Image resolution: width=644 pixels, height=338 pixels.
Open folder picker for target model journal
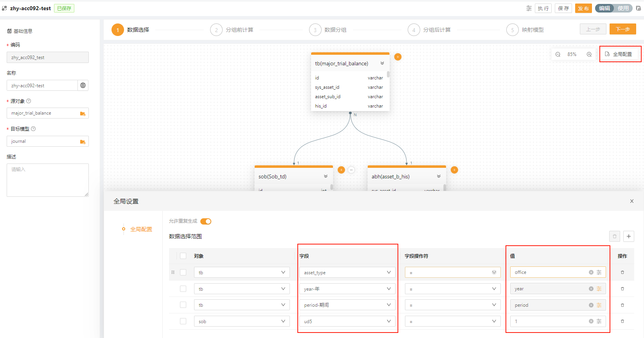pos(83,142)
